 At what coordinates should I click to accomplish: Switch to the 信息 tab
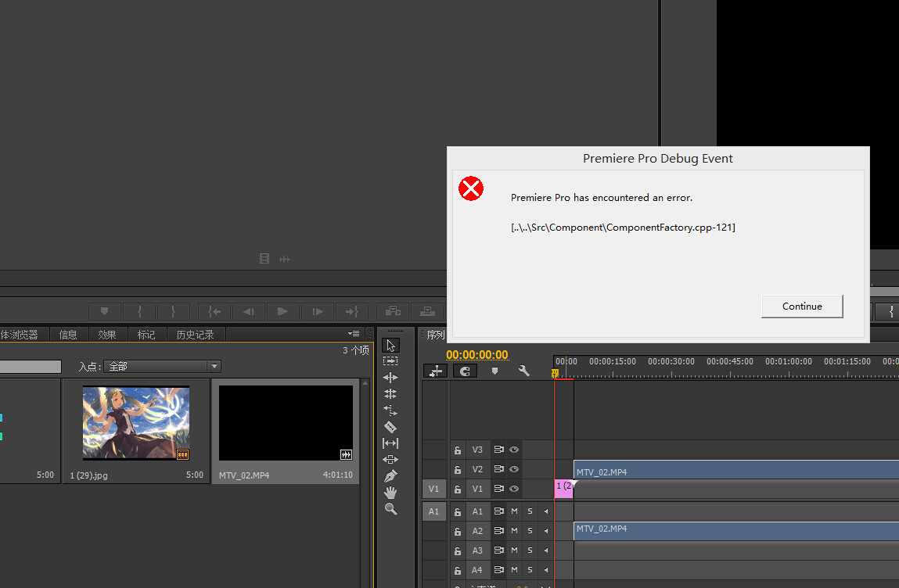(68, 335)
